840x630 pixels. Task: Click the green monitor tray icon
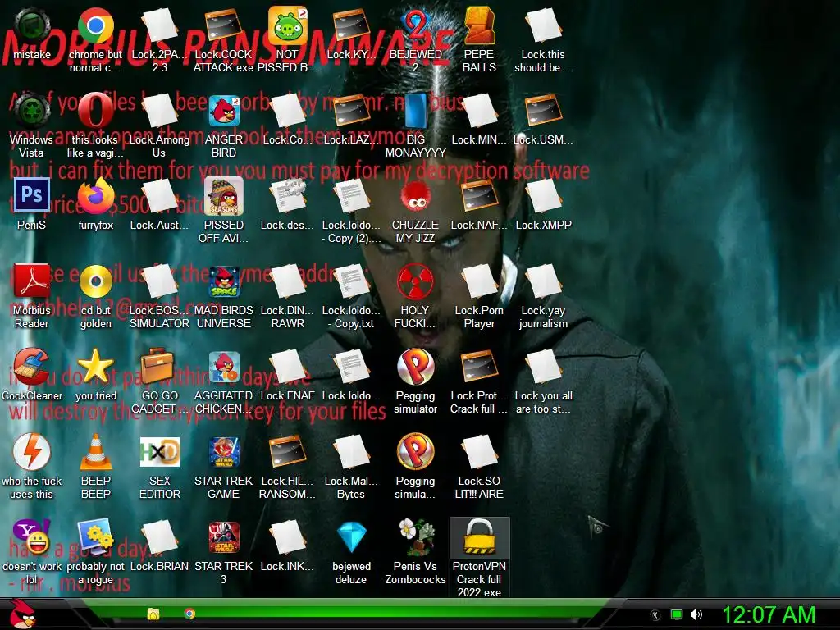[677, 614]
